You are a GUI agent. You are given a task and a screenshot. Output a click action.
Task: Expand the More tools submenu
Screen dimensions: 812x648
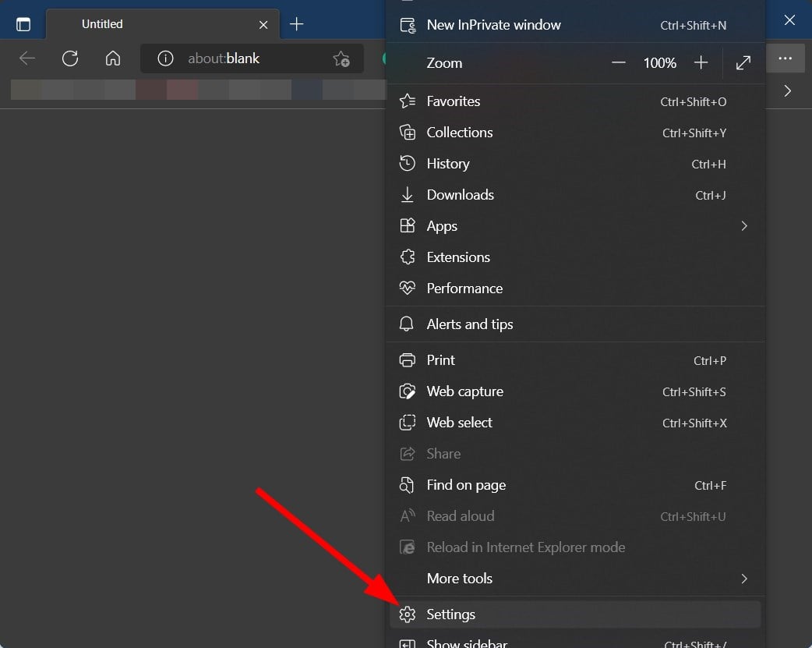click(743, 579)
